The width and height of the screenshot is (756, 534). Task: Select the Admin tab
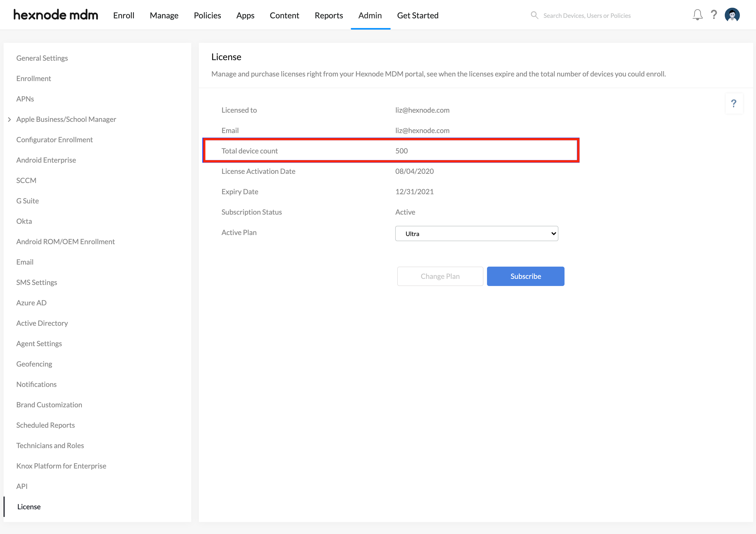370,16
